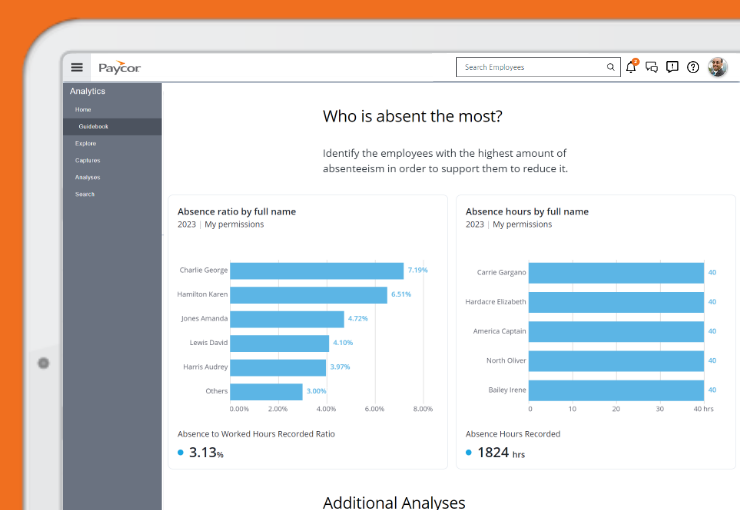Open the help question mark icon
Screen dimensions: 740x510
693,67
